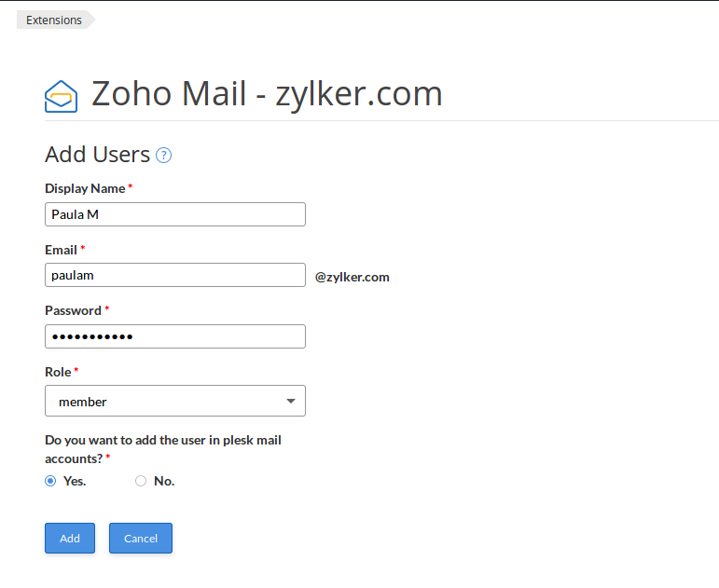Choose the No radio button
719x588 pixels.
click(141, 481)
